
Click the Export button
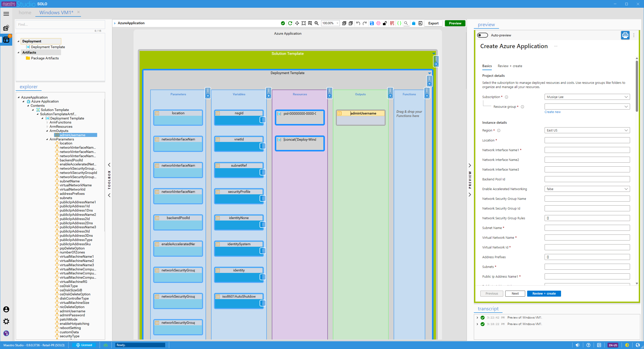click(433, 23)
